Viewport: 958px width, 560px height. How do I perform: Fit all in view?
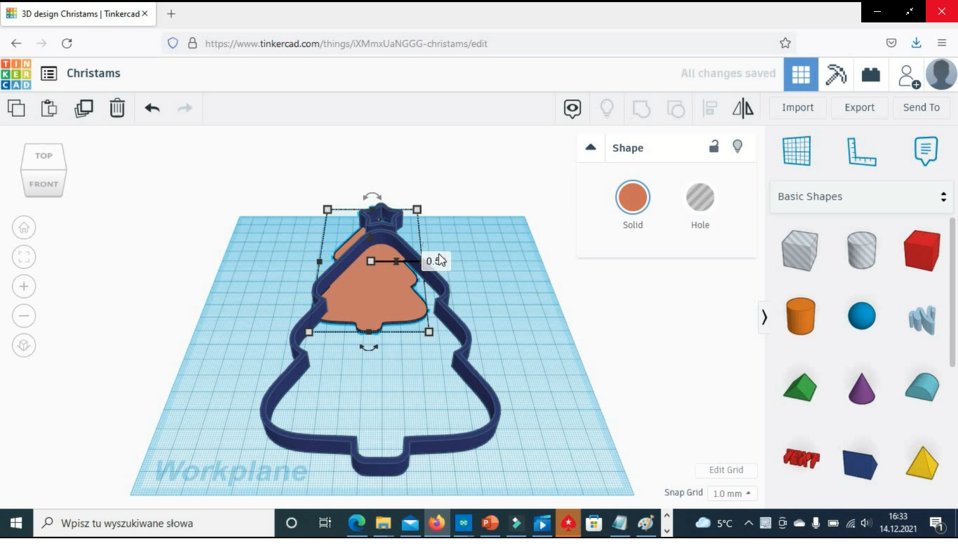[x=24, y=257]
